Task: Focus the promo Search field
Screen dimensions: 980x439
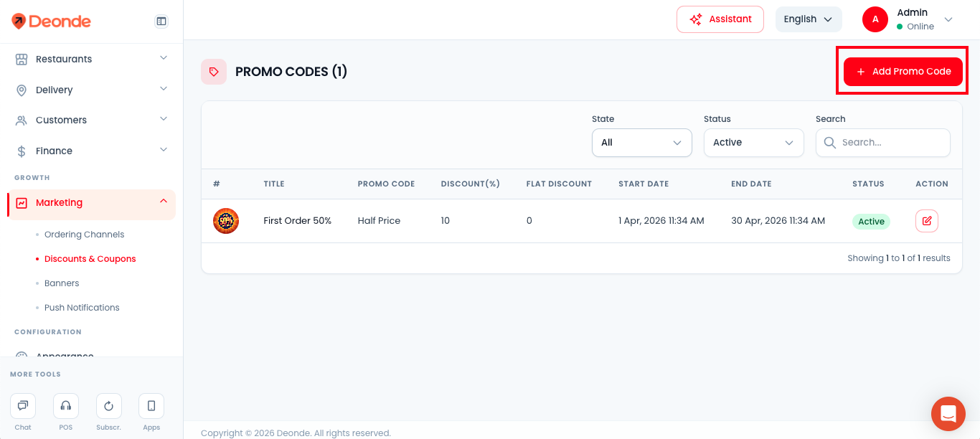Action: 883,143
